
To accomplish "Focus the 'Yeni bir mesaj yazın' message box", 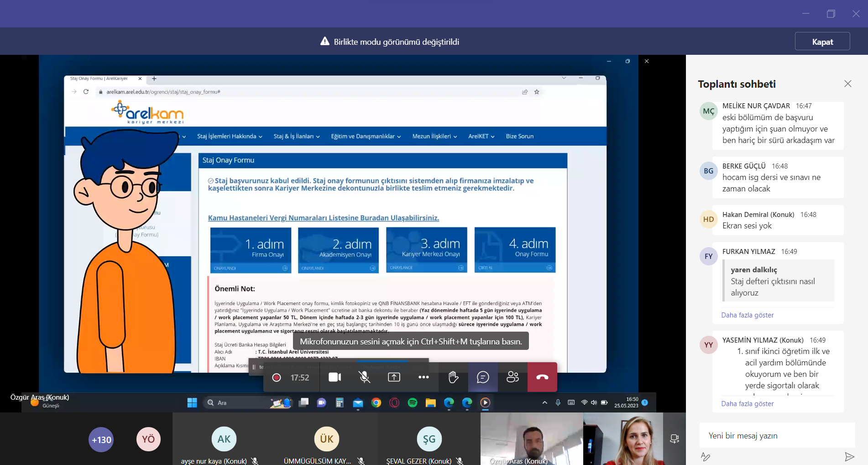I will (777, 436).
